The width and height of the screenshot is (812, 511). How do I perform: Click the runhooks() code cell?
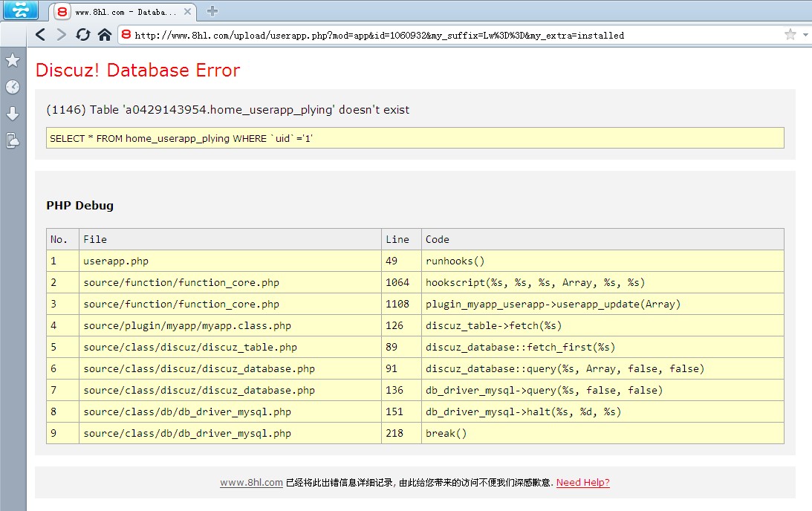602,261
